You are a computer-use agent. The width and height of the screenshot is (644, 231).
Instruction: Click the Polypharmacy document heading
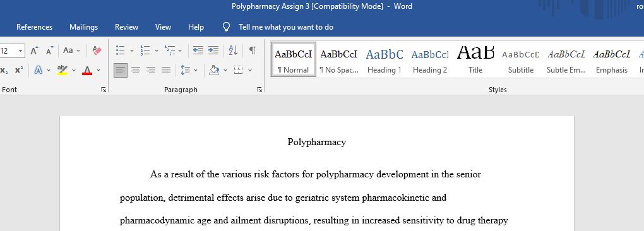click(317, 143)
